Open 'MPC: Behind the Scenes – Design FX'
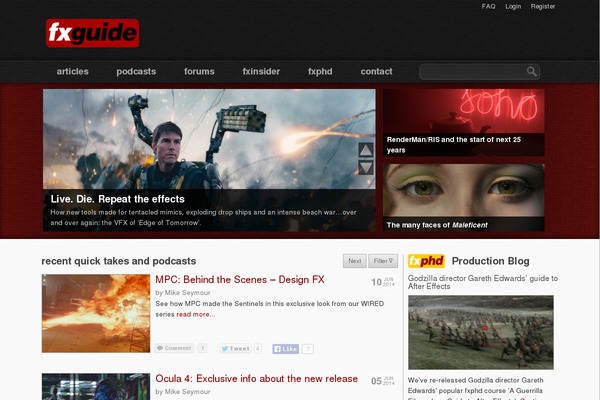 click(x=240, y=280)
